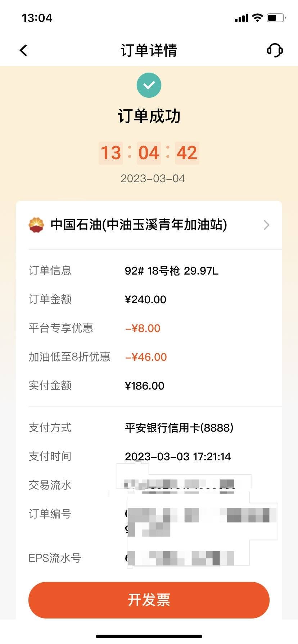Image resolution: width=298 pixels, height=644 pixels.
Task: Tap the back arrow icon
Action: click(x=23, y=50)
